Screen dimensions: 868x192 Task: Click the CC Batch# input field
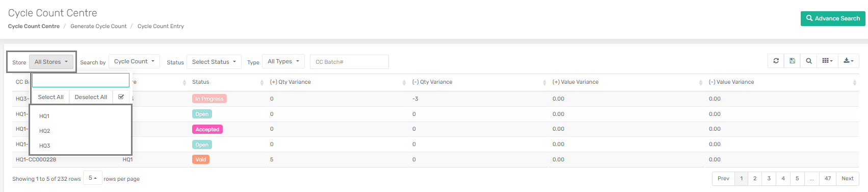click(x=349, y=62)
